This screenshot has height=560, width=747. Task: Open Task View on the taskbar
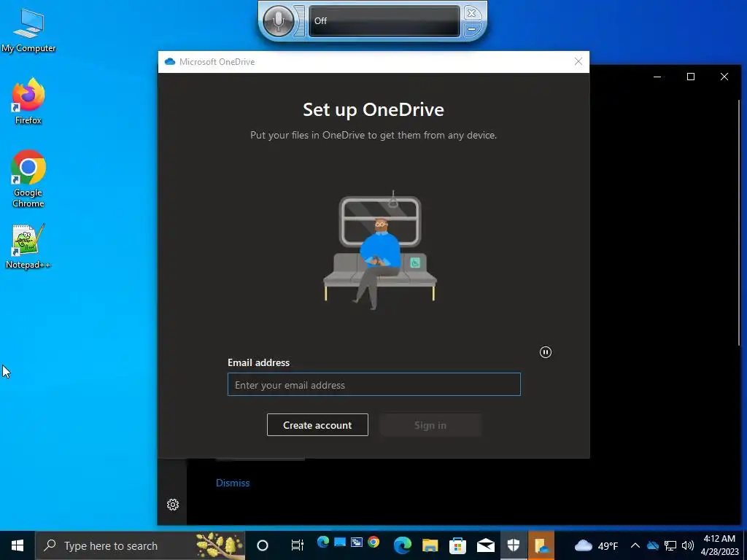pos(298,545)
